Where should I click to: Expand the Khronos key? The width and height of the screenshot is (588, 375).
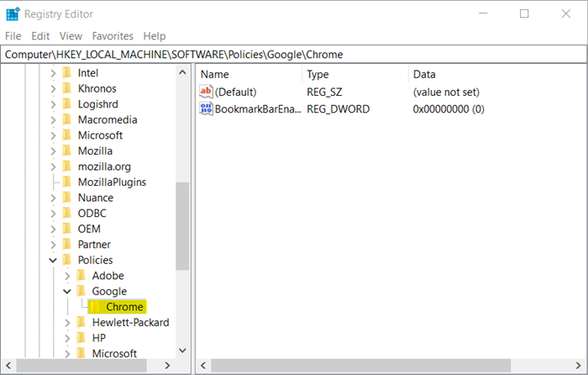coord(53,89)
